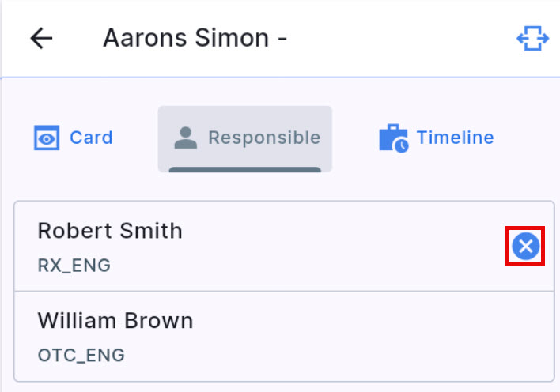Image resolution: width=560 pixels, height=392 pixels.
Task: Click the Responsible tab's underline indicator
Action: point(244,169)
